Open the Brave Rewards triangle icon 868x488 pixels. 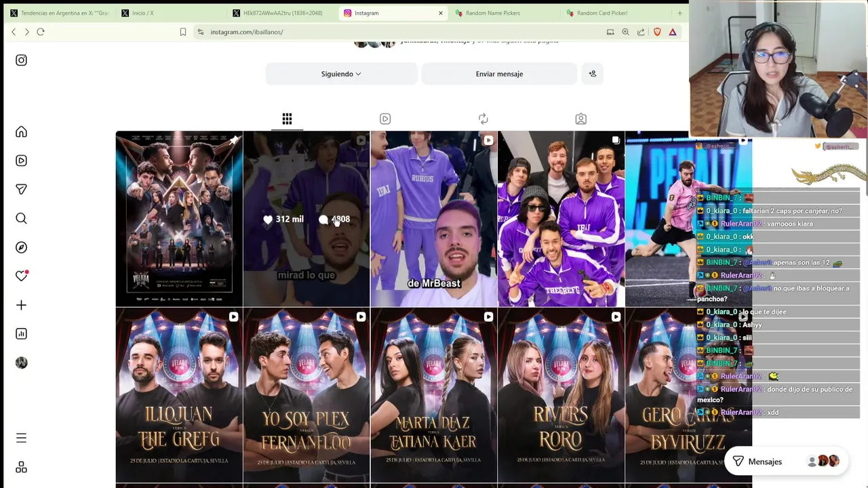[x=673, y=32]
